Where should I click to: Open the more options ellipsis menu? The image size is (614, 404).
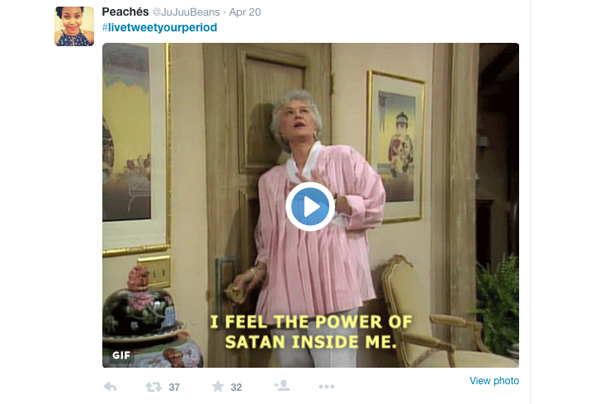(x=327, y=387)
